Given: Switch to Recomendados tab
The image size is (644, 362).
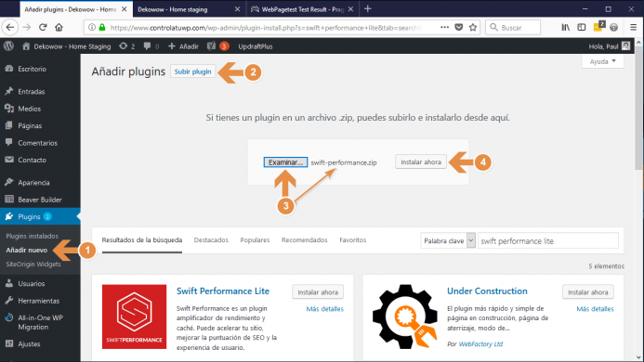Looking at the screenshot, I should (304, 239).
